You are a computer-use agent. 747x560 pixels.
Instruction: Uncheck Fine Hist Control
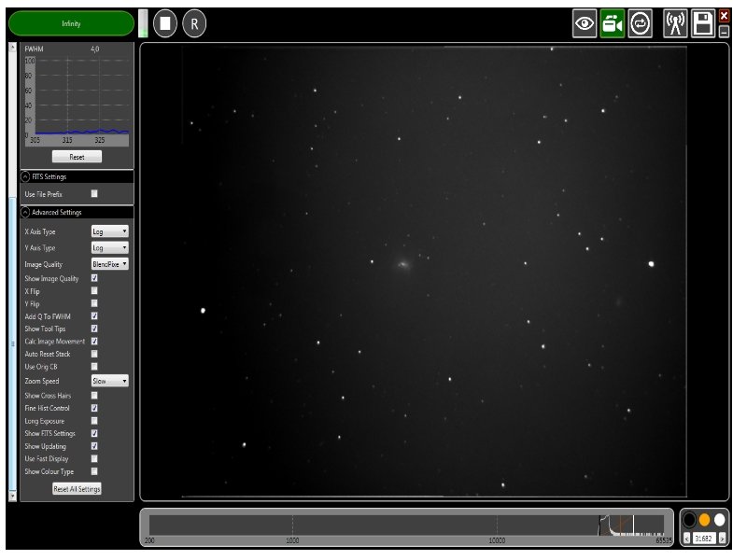(x=94, y=408)
